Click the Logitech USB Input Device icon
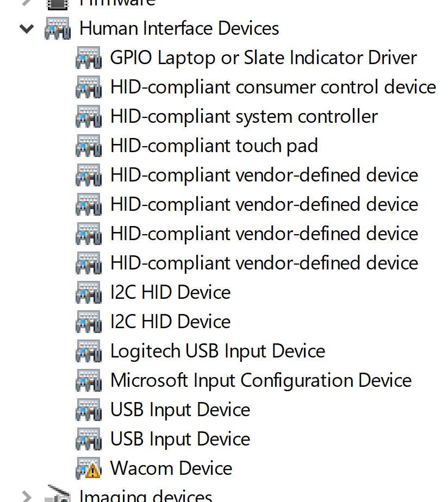 [89, 350]
